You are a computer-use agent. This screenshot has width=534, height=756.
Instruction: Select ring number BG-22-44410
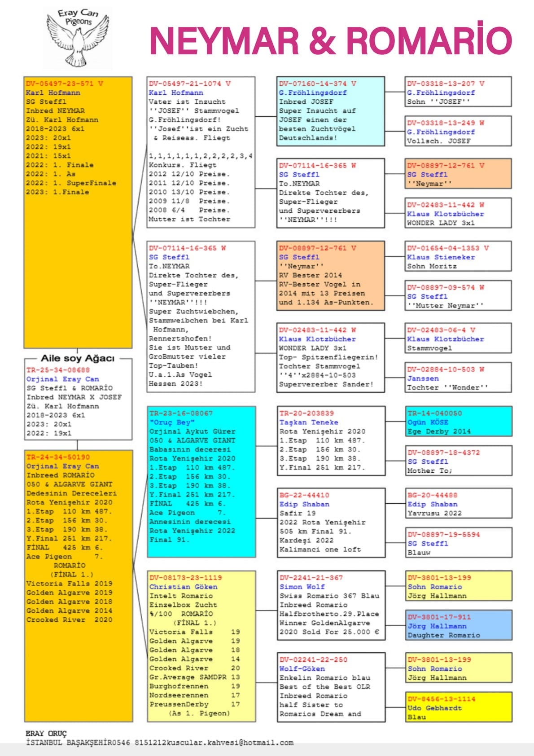pyautogui.click(x=304, y=495)
